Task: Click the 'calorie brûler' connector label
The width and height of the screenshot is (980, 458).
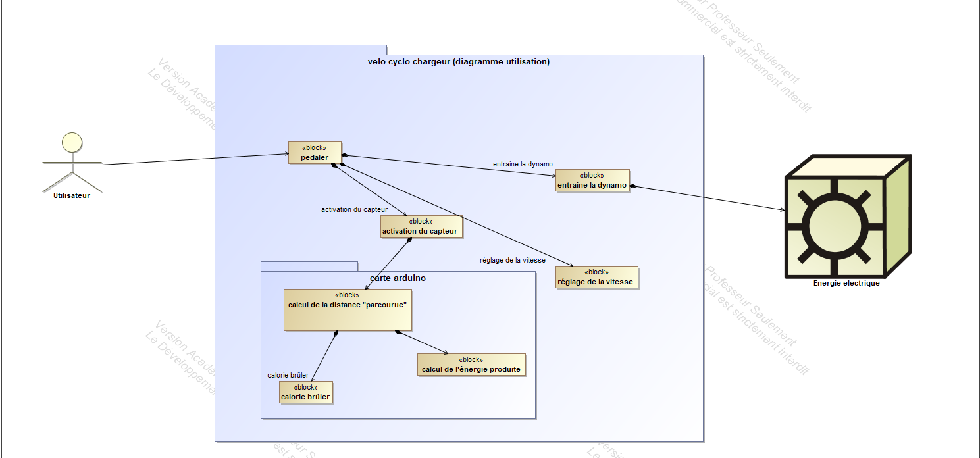Action: 288,375
